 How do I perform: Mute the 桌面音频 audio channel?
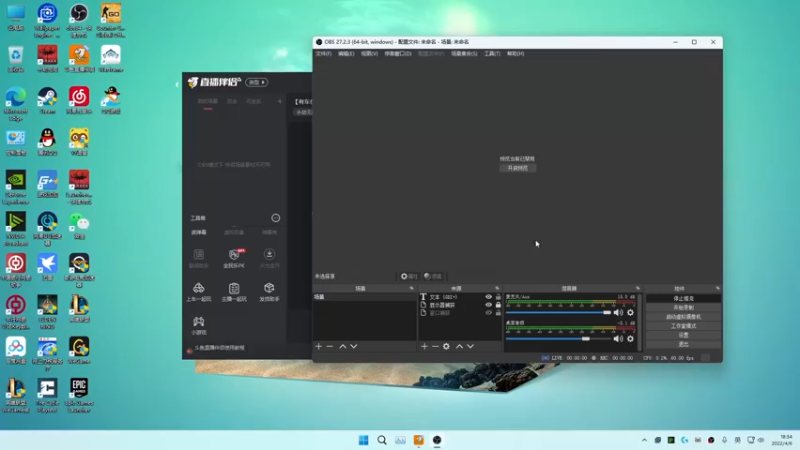618,339
